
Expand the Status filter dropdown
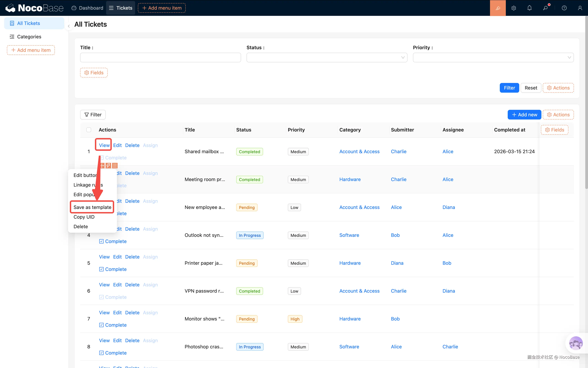click(x=327, y=57)
